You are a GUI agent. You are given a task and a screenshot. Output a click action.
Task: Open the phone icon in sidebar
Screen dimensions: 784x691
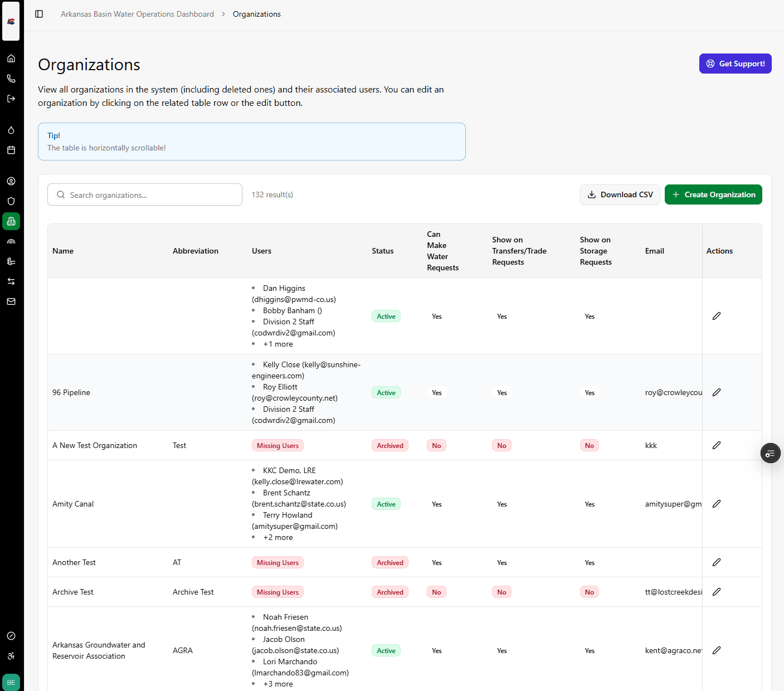11,79
